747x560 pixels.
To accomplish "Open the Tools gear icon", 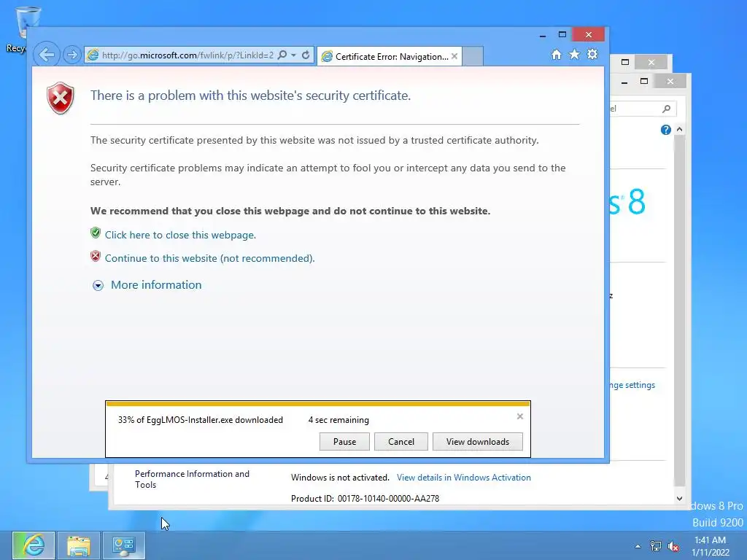I will click(592, 54).
